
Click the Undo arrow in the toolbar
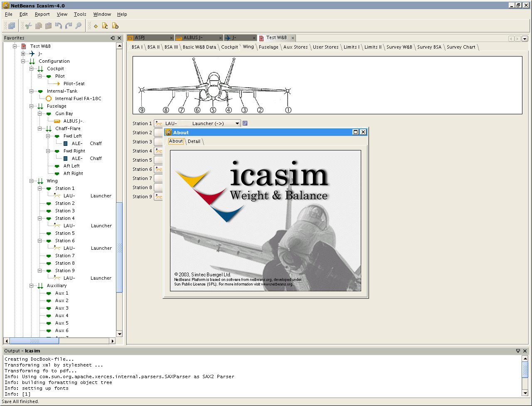pyautogui.click(x=58, y=26)
